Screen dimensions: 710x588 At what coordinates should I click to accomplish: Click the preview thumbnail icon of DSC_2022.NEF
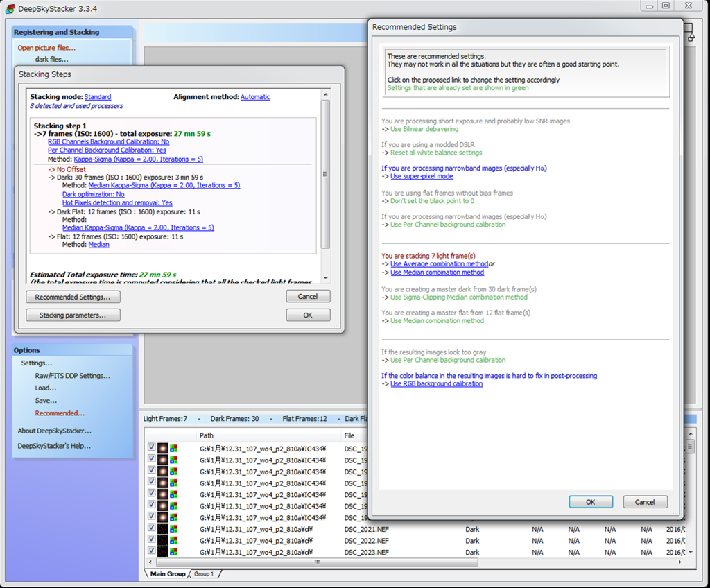(x=162, y=540)
